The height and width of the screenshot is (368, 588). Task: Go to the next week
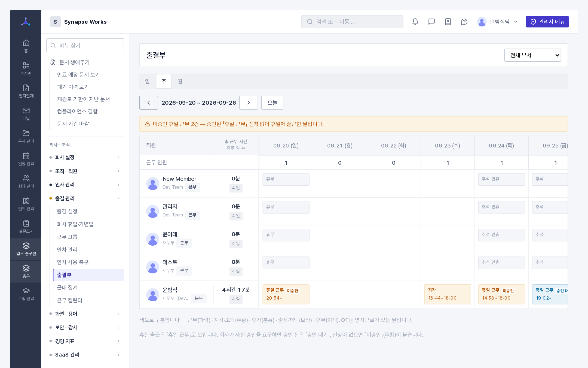249,102
